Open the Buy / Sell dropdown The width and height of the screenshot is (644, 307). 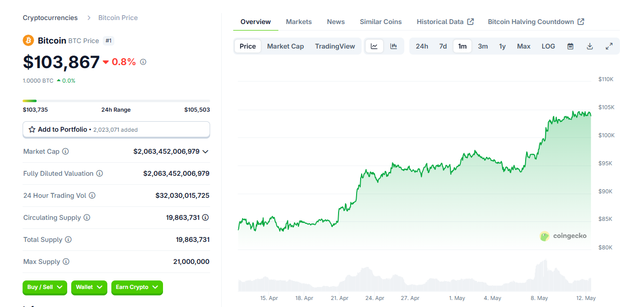pos(45,287)
